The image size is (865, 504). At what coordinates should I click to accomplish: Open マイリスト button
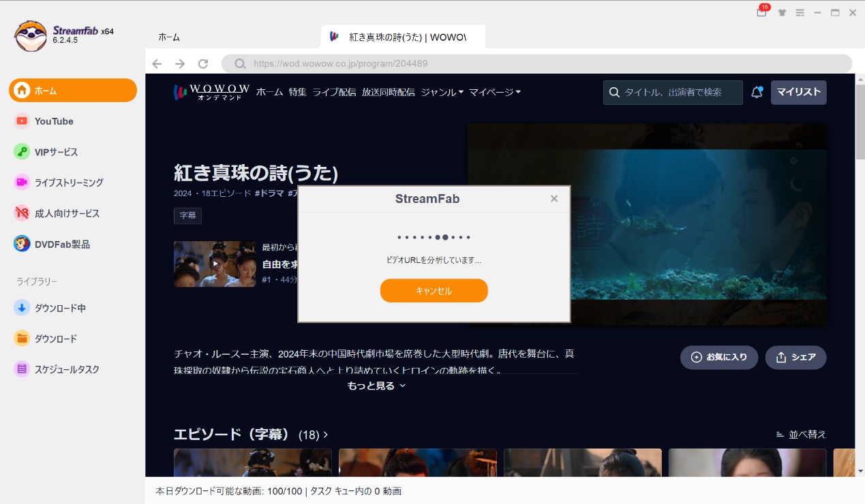point(798,92)
